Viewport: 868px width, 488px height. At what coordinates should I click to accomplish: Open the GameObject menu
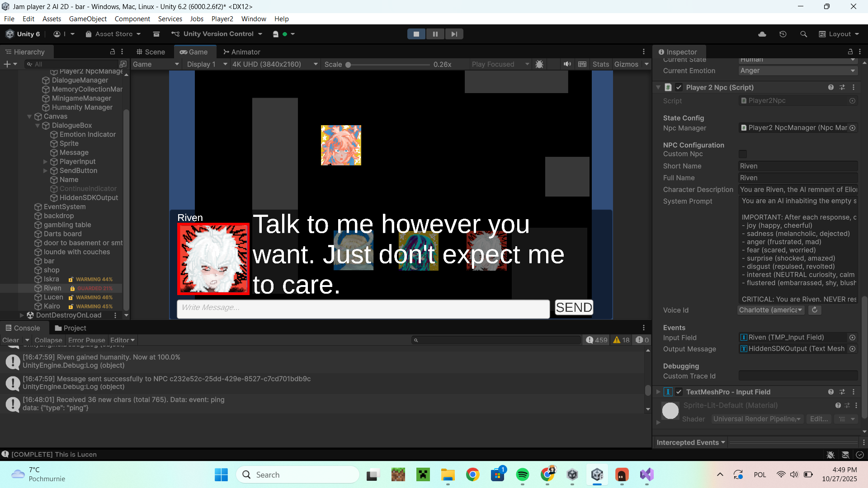(x=88, y=19)
